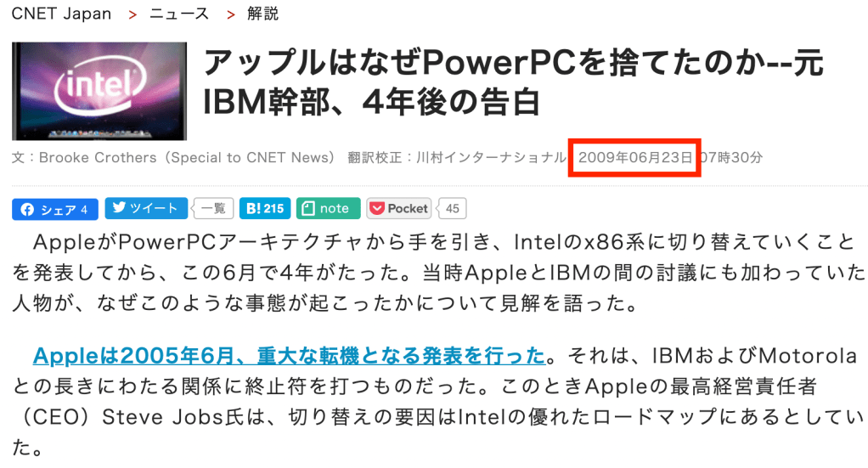Viewport: 868px width, 468px height.
Task: Open the tweet list bubble labeled 一覧
Action: (x=213, y=208)
